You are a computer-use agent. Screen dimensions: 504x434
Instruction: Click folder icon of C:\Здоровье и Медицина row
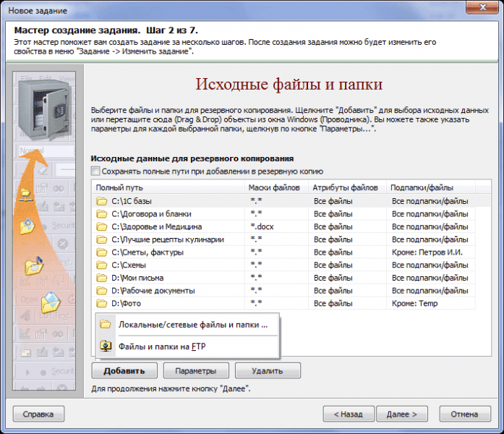[101, 227]
